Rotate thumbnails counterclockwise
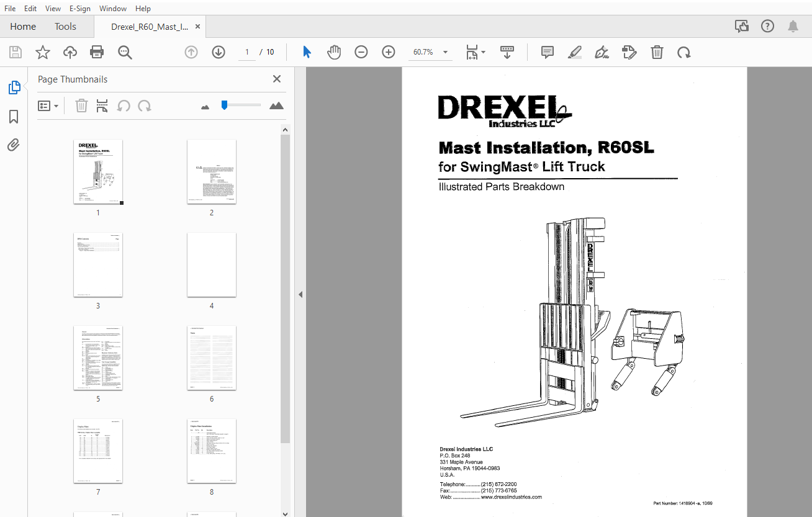812x517 pixels. point(124,106)
